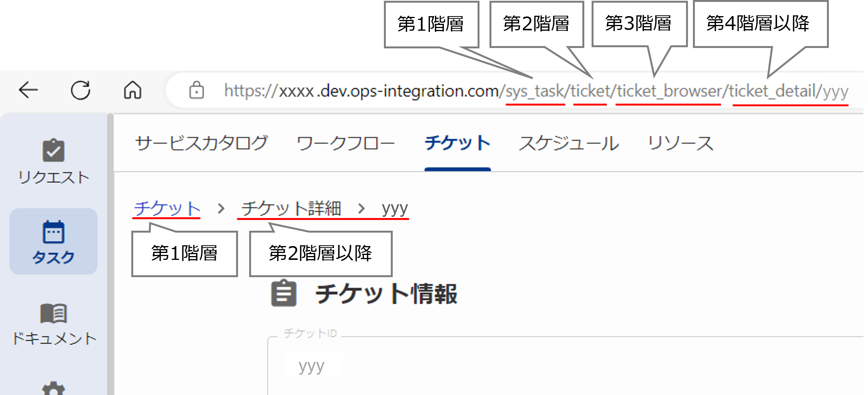Viewport: 868px width, 395px height.
Task: Open the リソース tab
Action: click(681, 143)
